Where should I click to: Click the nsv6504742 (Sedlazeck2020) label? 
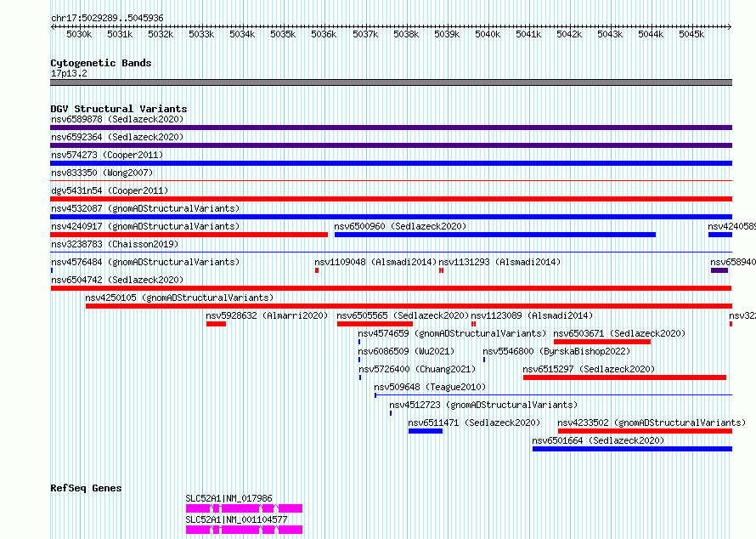tap(117, 280)
